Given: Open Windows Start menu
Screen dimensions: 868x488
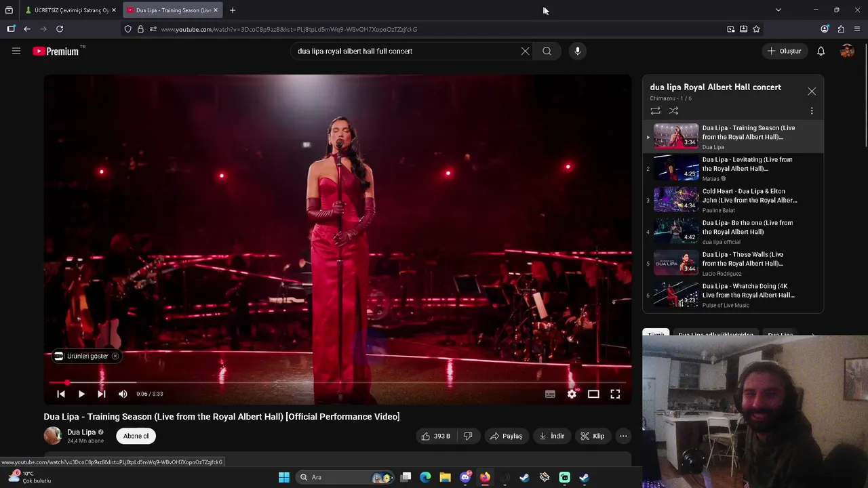Looking at the screenshot, I should click(x=284, y=477).
